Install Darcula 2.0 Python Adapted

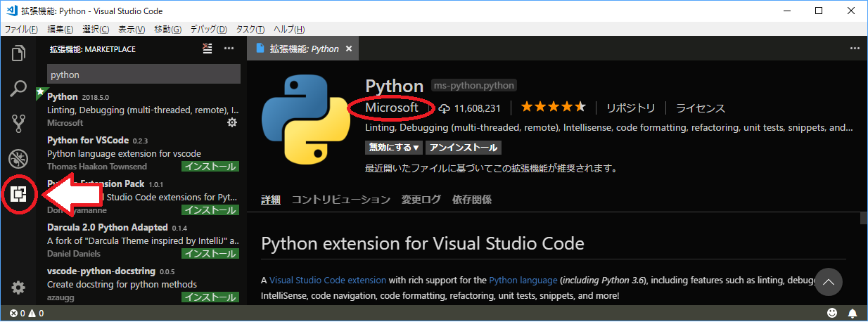click(x=210, y=253)
